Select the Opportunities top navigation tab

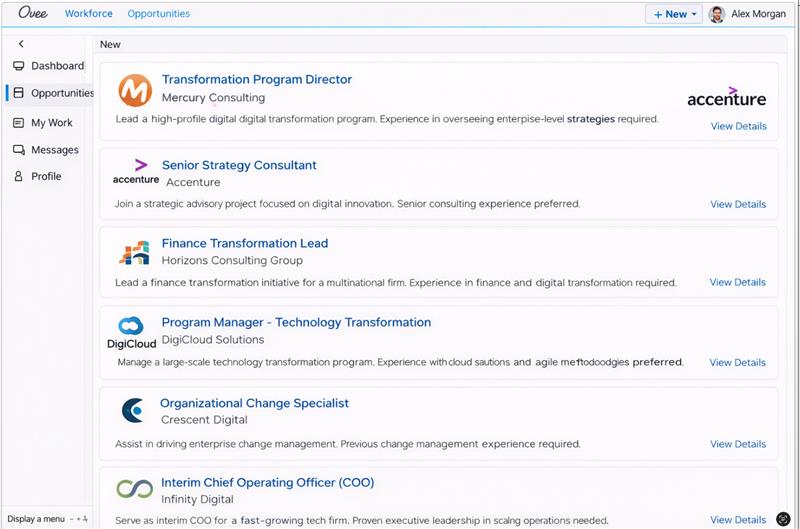point(158,14)
